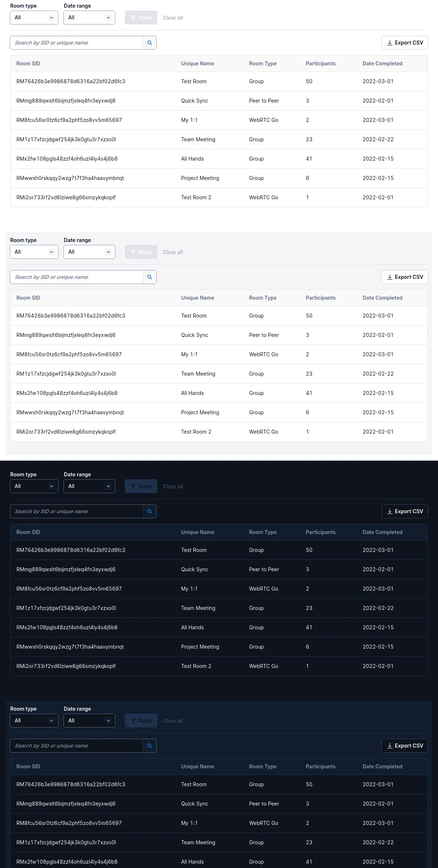The image size is (438, 868).
Task: Click the Apply filter button in the bottom navy panel
Action: point(141,721)
